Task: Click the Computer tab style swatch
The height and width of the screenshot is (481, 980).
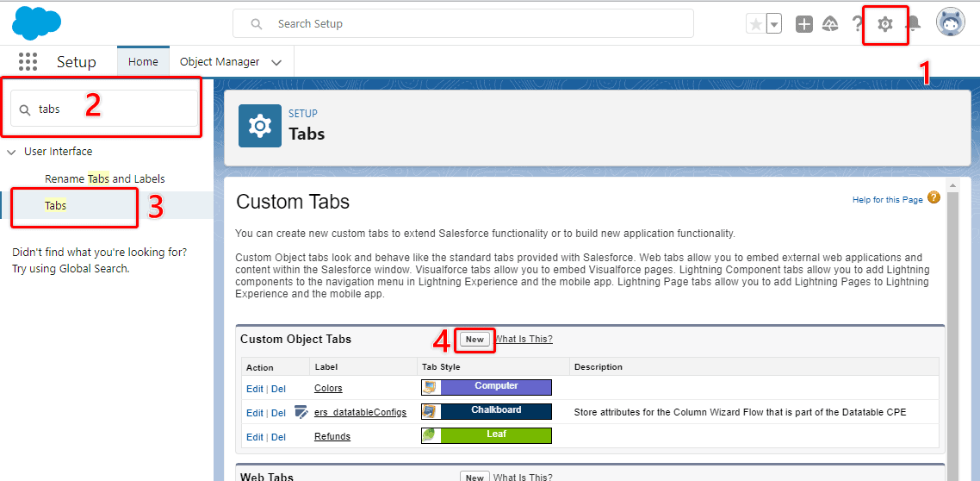Action: [487, 387]
